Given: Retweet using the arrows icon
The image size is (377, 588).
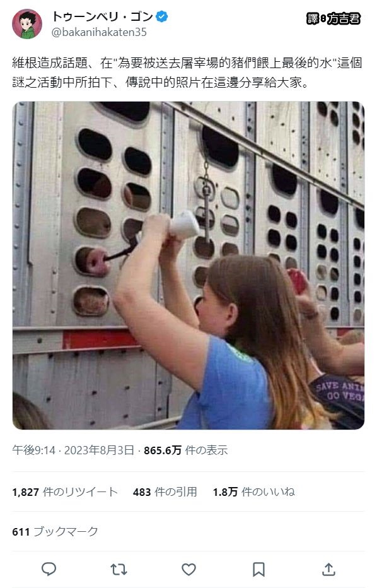Looking at the screenshot, I should pyautogui.click(x=119, y=570).
